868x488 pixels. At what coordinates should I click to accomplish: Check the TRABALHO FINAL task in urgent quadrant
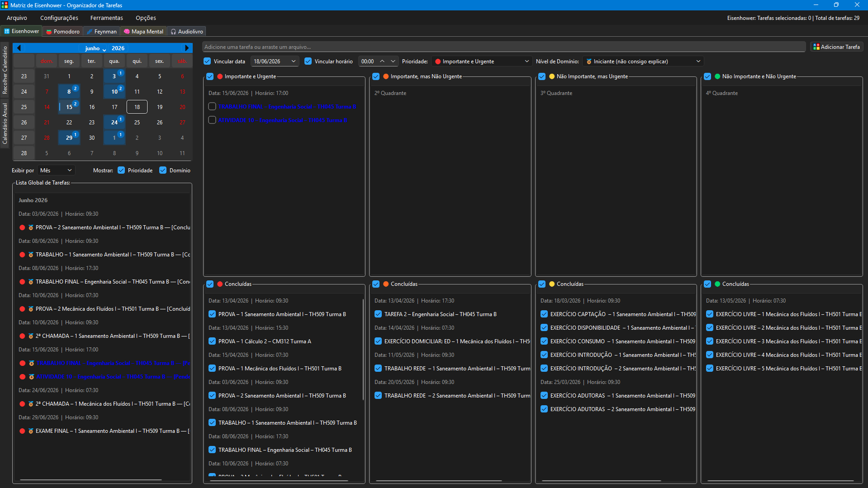[x=212, y=106]
